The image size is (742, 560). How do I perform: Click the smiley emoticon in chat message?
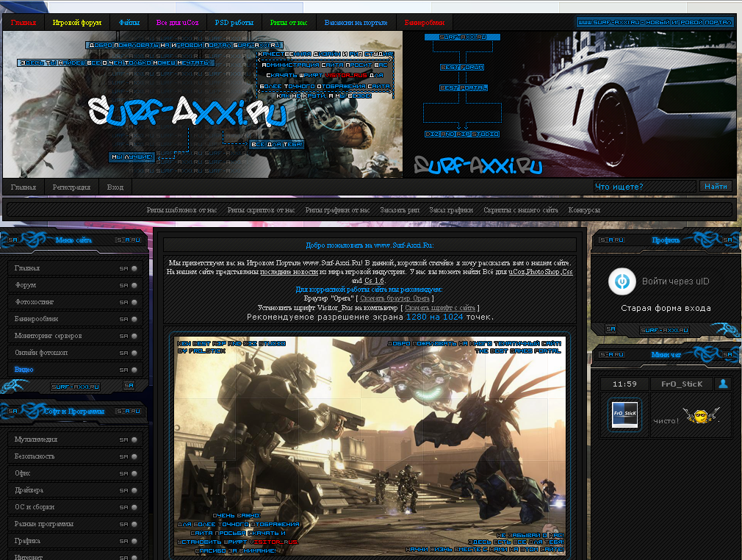point(700,416)
